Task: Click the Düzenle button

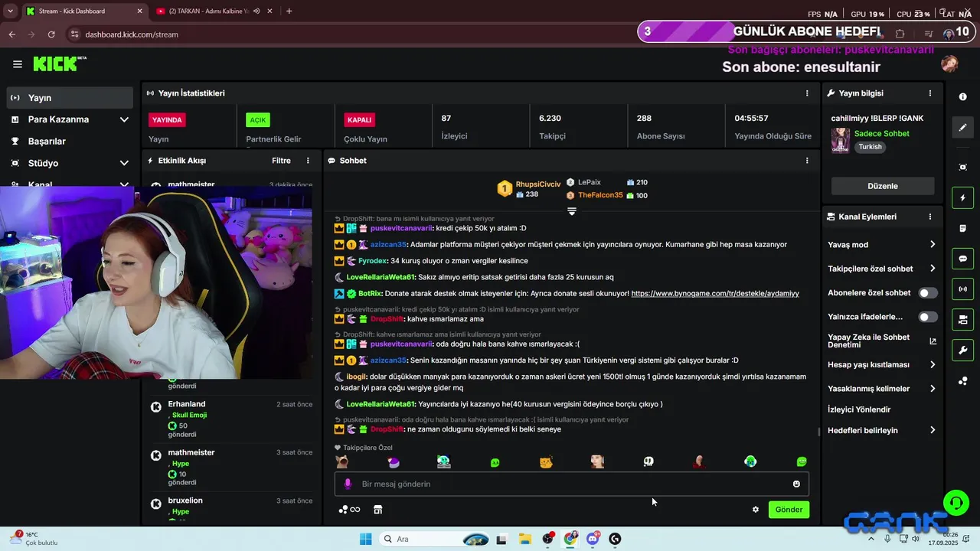Action: point(883,186)
